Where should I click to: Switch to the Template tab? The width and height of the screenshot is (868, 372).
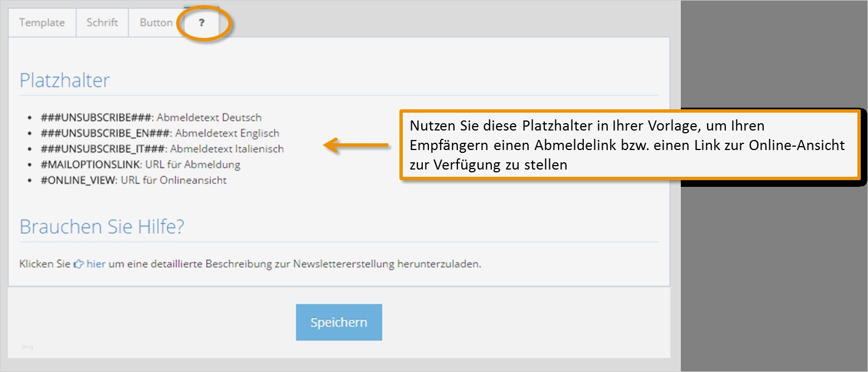pyautogui.click(x=41, y=23)
